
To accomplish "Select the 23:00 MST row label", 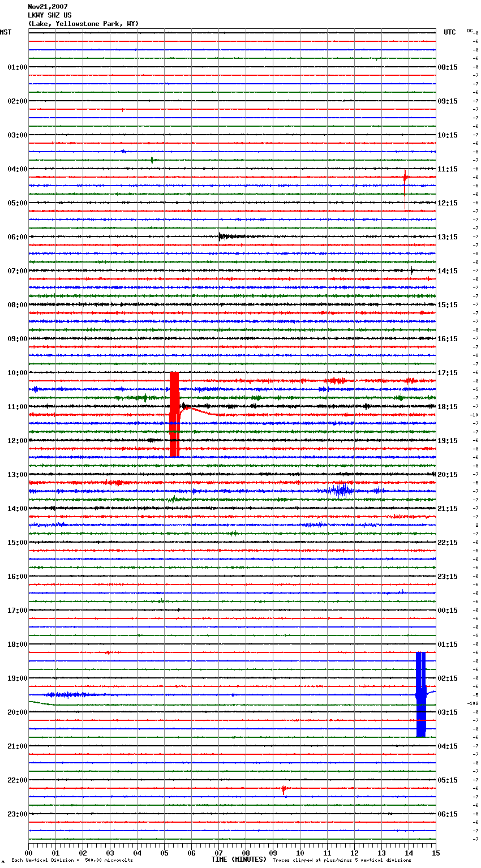I will pos(17,814).
